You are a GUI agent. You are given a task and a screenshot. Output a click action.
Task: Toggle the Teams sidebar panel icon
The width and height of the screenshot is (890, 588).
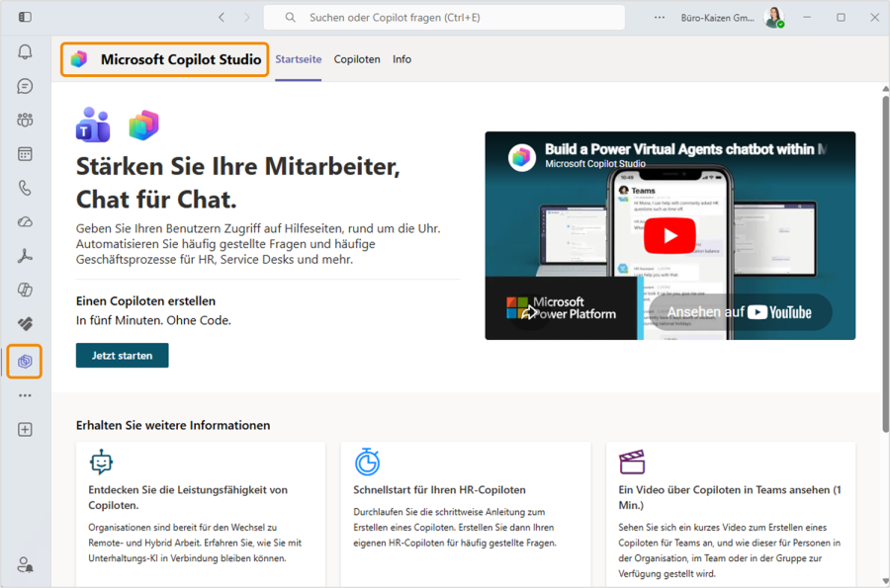click(x=25, y=17)
